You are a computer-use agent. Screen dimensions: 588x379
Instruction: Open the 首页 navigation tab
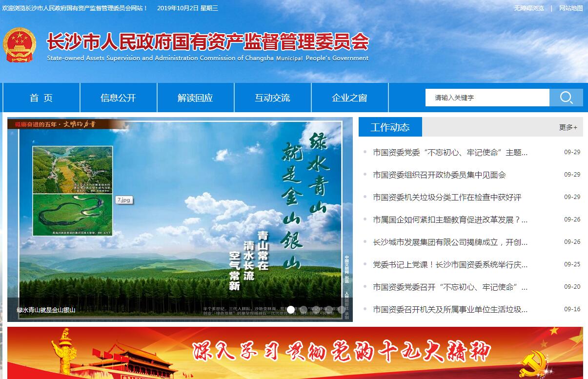tap(41, 98)
